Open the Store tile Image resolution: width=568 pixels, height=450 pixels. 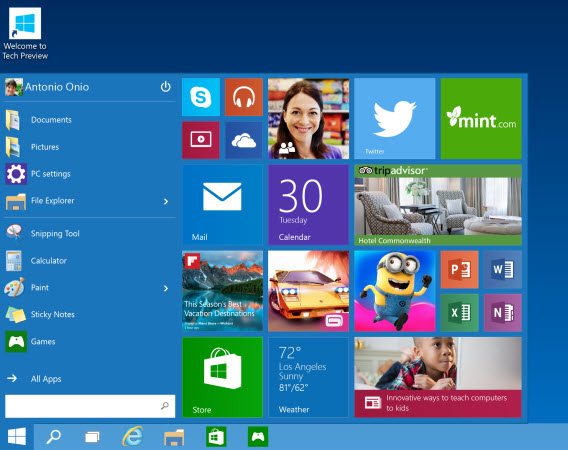pos(222,377)
